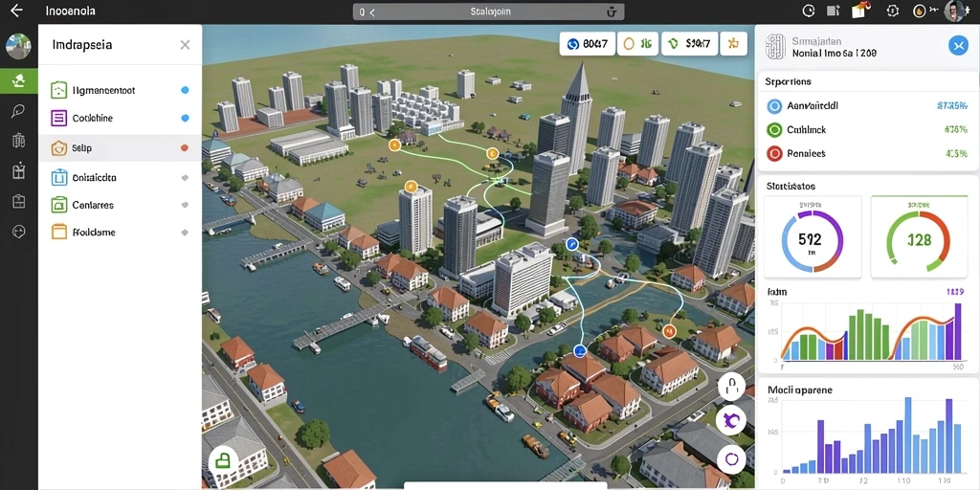
Task: Open the Rtoidame list item
Action: coord(120,232)
